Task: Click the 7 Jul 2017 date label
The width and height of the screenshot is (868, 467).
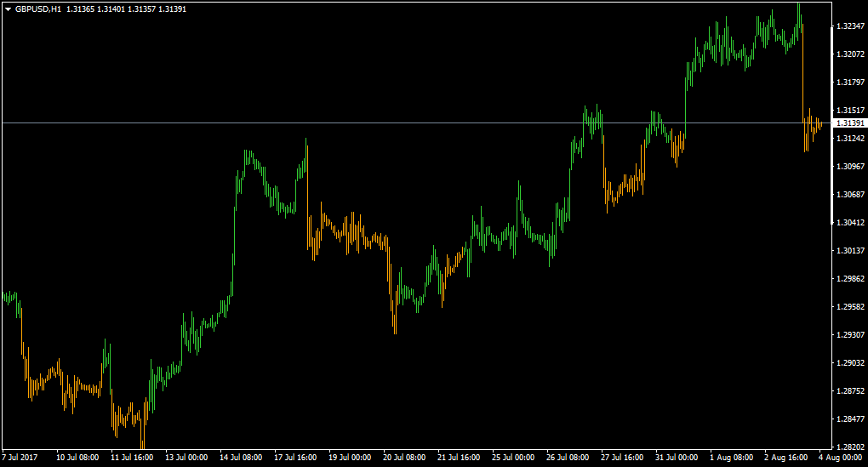Action: pyautogui.click(x=20, y=457)
